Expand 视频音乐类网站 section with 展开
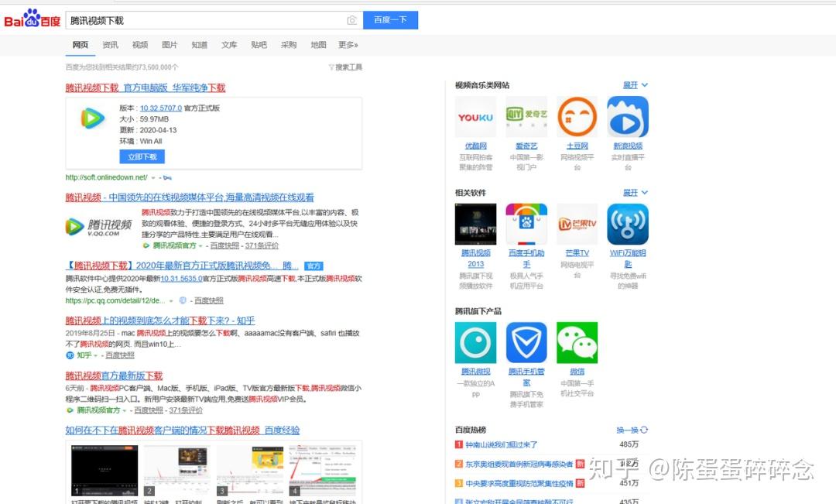836x504 pixels. [x=635, y=85]
